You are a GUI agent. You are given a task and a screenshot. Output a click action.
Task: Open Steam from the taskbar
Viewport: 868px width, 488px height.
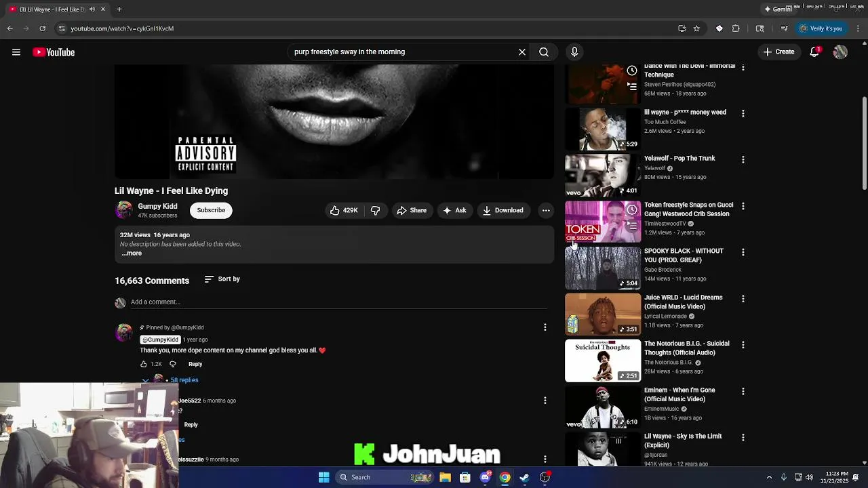[524, 477]
